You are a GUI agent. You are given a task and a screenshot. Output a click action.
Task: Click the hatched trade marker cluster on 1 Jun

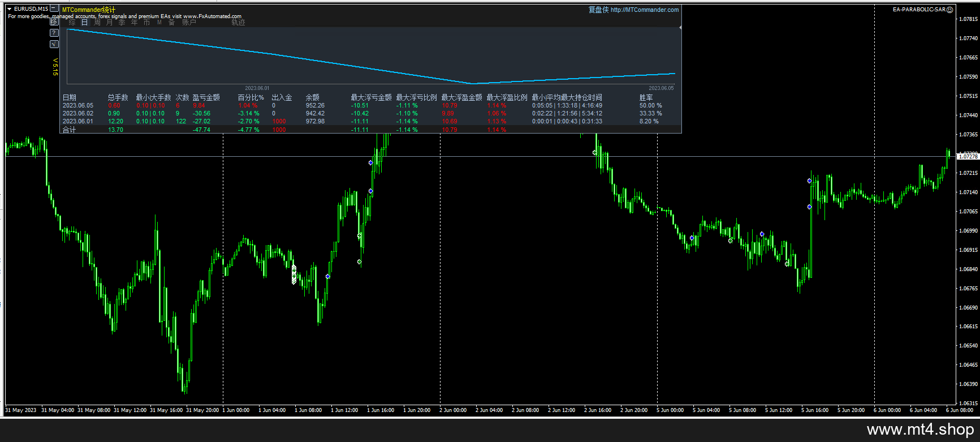pos(294,274)
